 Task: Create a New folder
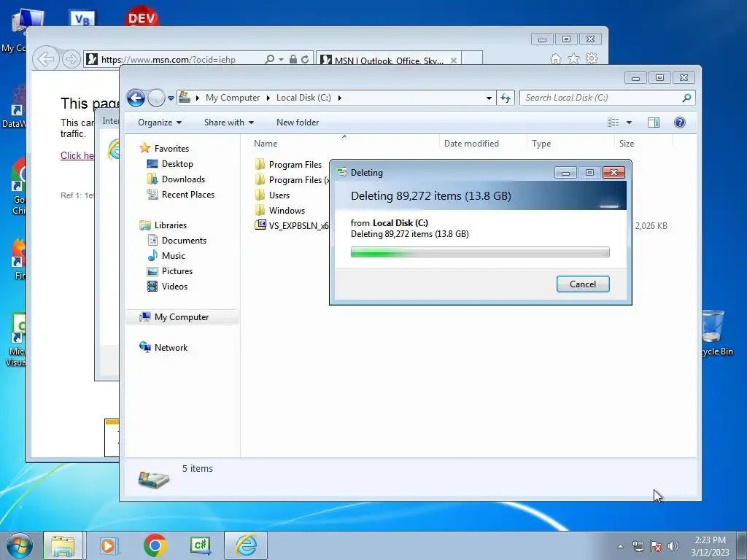coord(298,122)
